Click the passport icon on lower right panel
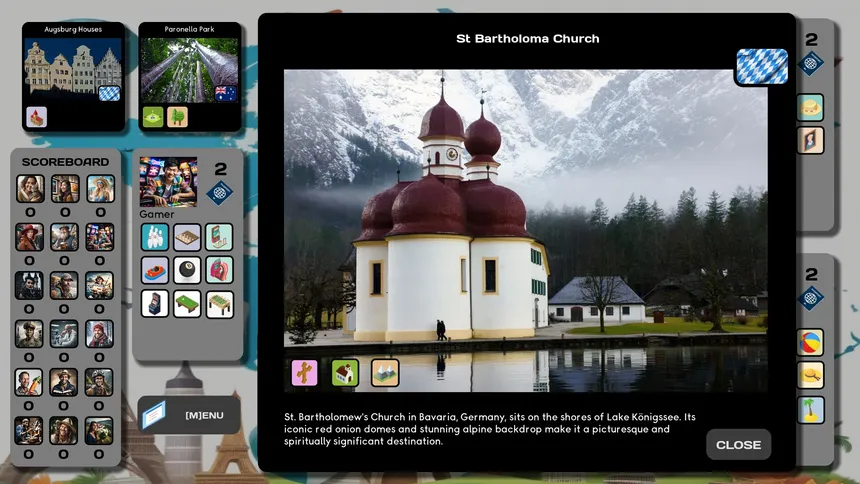Viewport: 860px width, 484px height. click(x=811, y=298)
